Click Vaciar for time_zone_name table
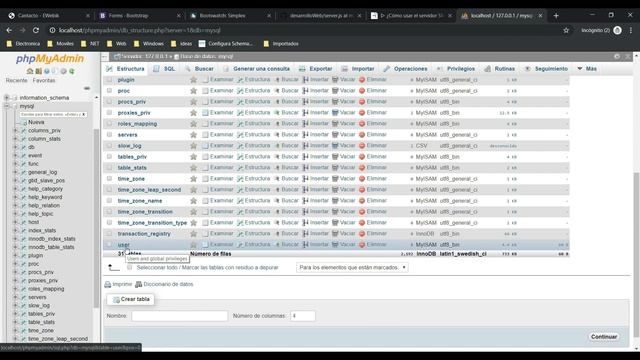This screenshot has width=640, height=360. click(344, 201)
